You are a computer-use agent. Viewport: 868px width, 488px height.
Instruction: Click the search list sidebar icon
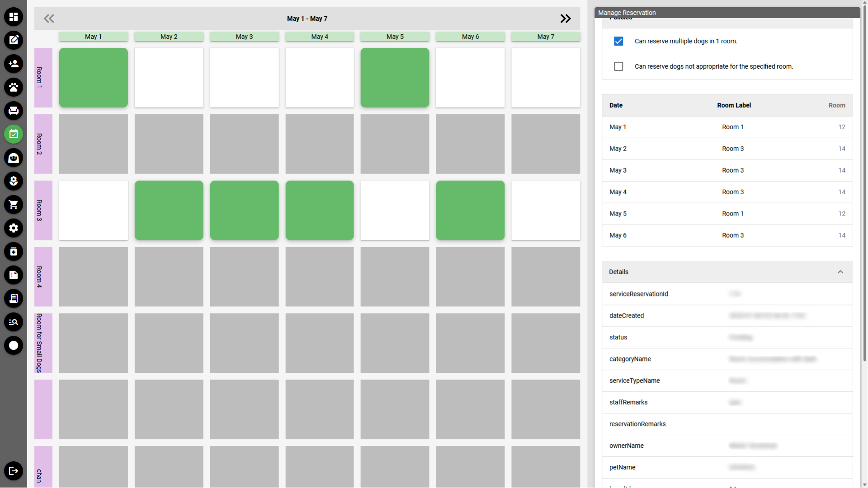(14, 322)
